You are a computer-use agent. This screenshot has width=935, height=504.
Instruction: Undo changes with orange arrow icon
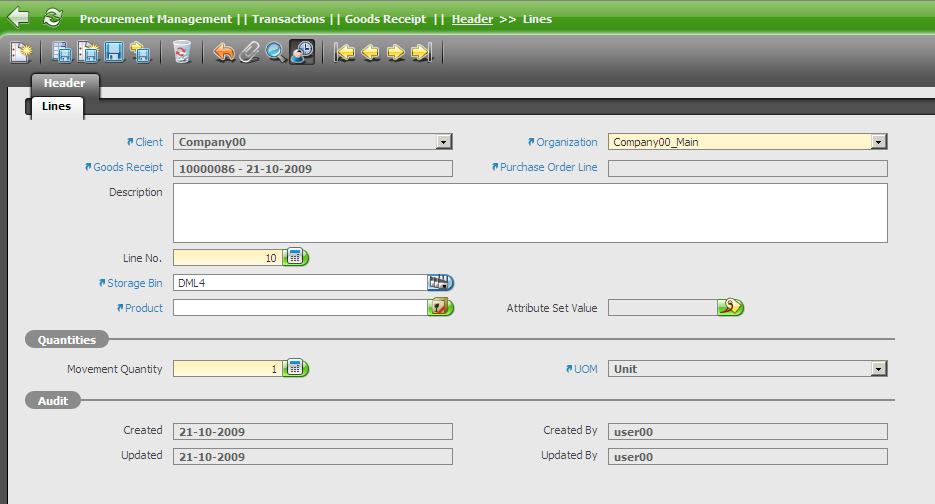point(224,52)
